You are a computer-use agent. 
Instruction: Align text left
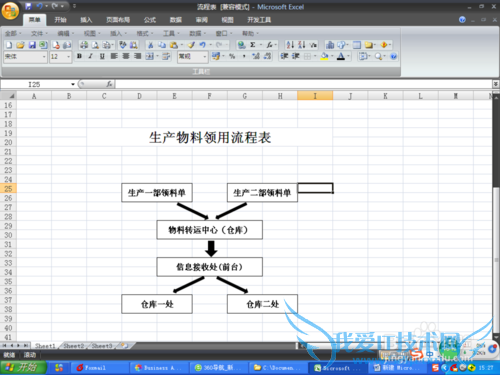point(114,56)
